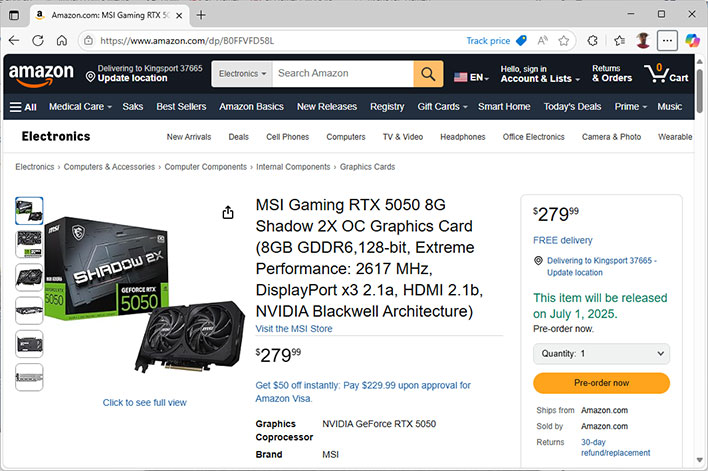Share the product with the share icon
This screenshot has height=471, width=708.
(228, 212)
